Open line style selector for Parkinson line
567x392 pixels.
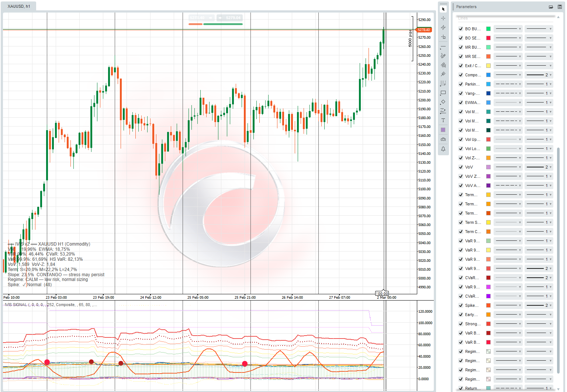[508, 84]
